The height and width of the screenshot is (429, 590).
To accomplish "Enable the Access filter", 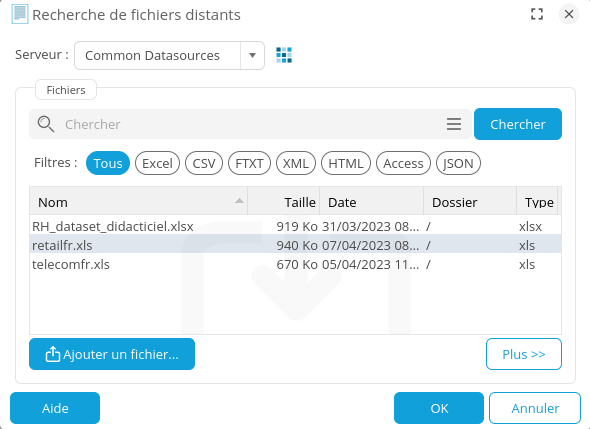I will click(403, 163).
